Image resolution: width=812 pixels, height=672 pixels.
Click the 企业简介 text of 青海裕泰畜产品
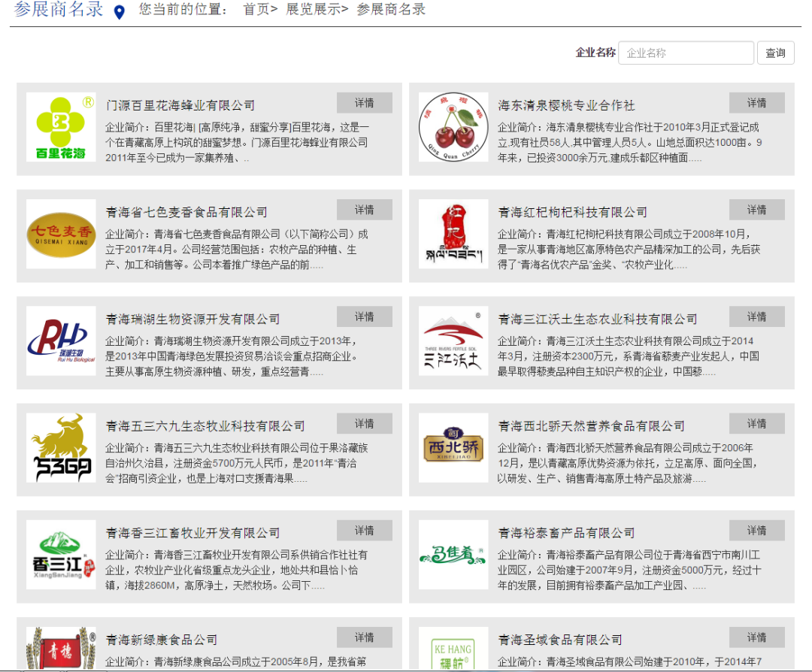click(630, 571)
